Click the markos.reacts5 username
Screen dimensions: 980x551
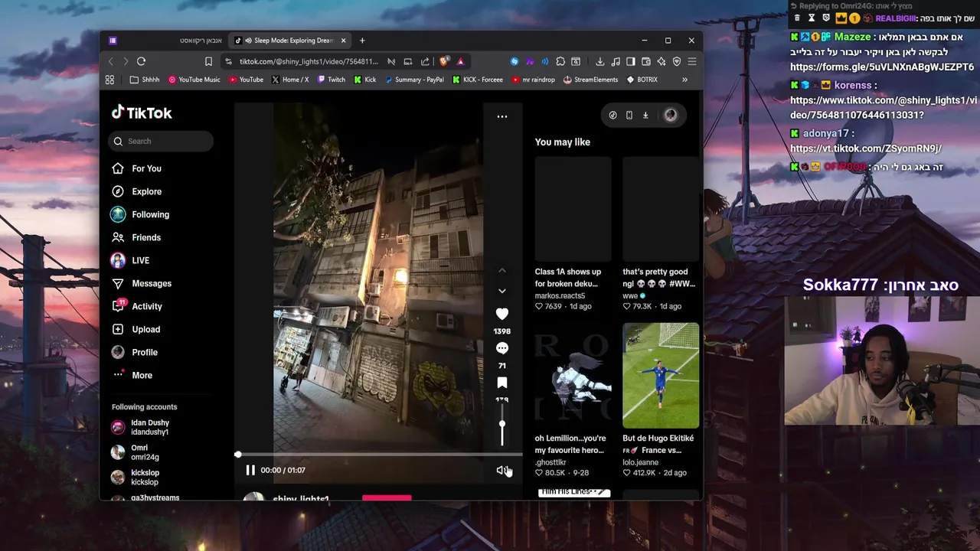tap(560, 295)
